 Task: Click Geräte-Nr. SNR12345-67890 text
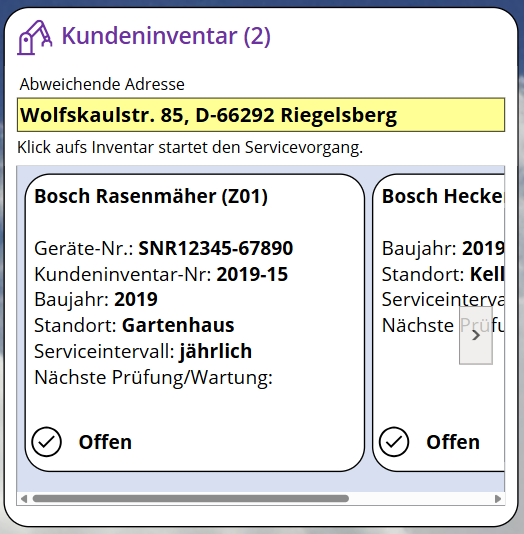[164, 248]
